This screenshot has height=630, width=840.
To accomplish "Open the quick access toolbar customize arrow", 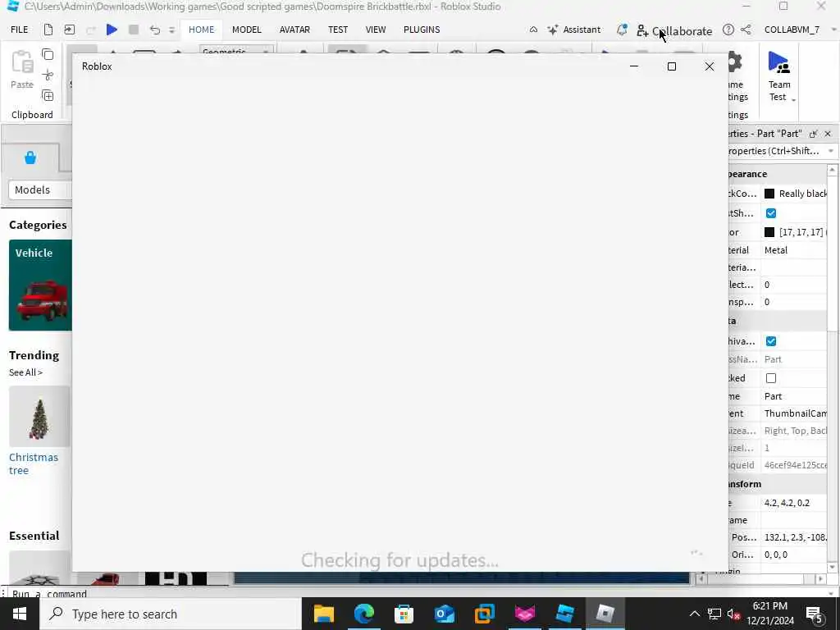I will (172, 30).
